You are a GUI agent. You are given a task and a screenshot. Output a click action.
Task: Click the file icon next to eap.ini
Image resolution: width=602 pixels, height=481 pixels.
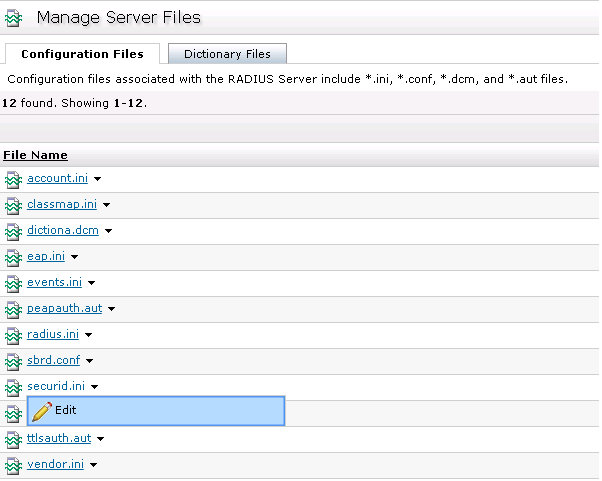pos(13,257)
